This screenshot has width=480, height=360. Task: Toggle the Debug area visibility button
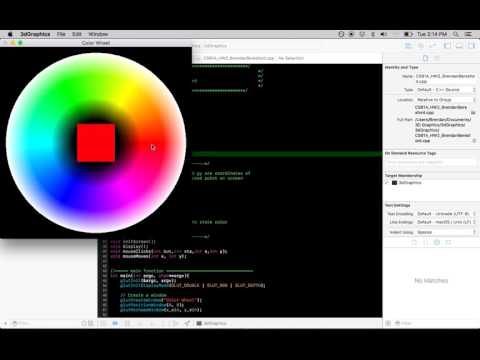(459, 46)
